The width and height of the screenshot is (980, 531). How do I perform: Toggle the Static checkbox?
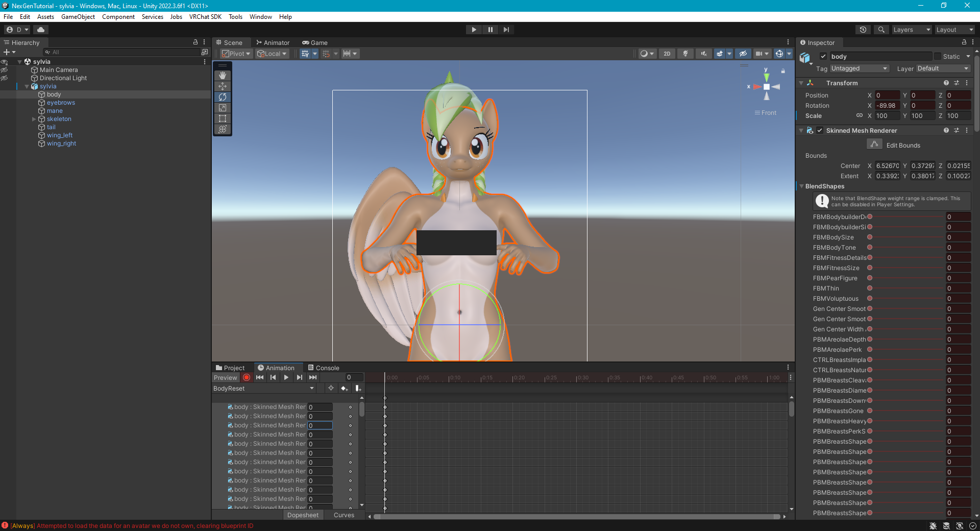pos(938,57)
